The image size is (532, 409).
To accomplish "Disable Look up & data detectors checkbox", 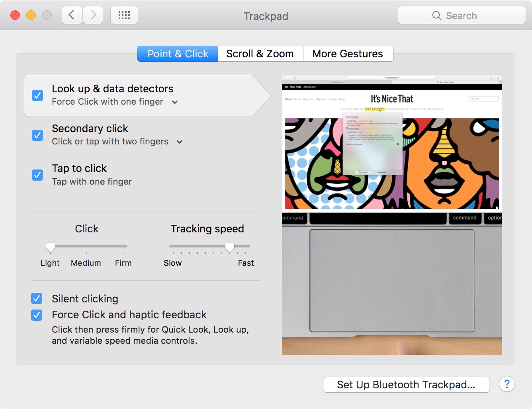I will 37,95.
